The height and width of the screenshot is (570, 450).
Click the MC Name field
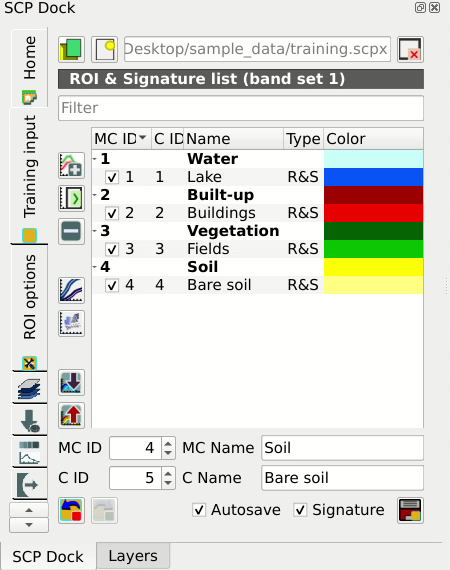(x=342, y=448)
